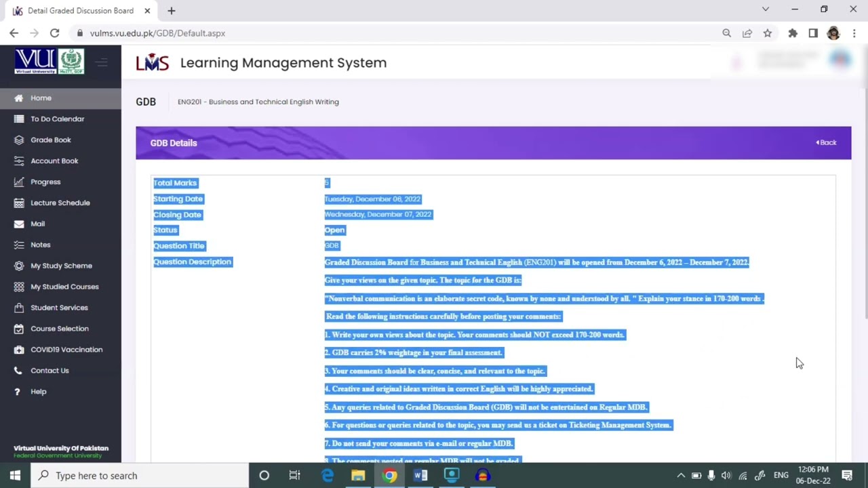
Task: Open Cortana circle icon
Action: pyautogui.click(x=264, y=476)
